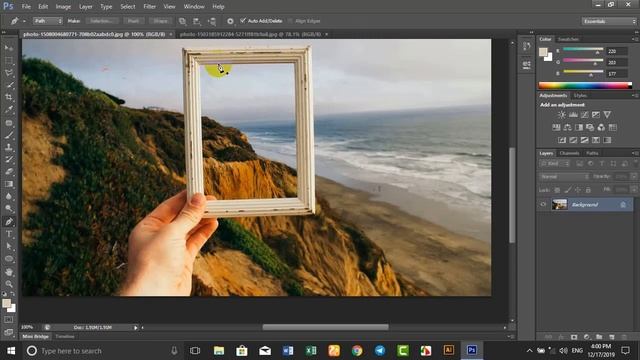Select the Spot Healing Brush tool

[9, 122]
